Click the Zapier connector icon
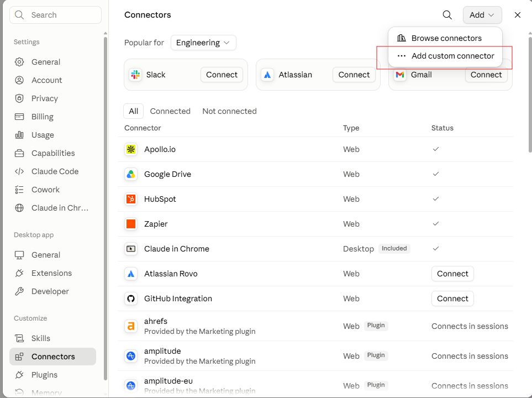Image resolution: width=532 pixels, height=398 pixels. tap(131, 224)
